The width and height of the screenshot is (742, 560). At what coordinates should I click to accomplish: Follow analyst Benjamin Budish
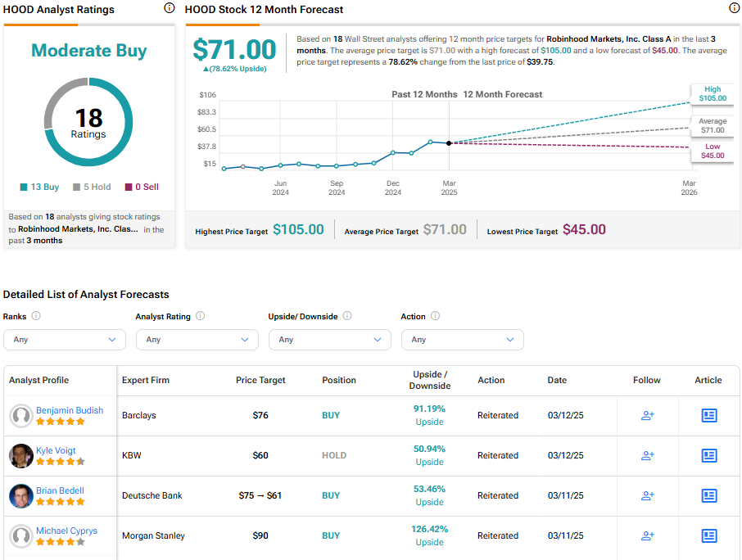[647, 416]
